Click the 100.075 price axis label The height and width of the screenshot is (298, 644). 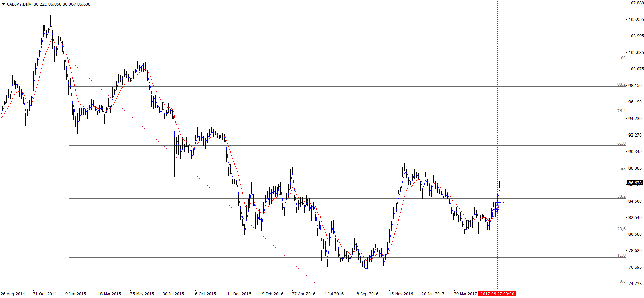[x=636, y=69]
